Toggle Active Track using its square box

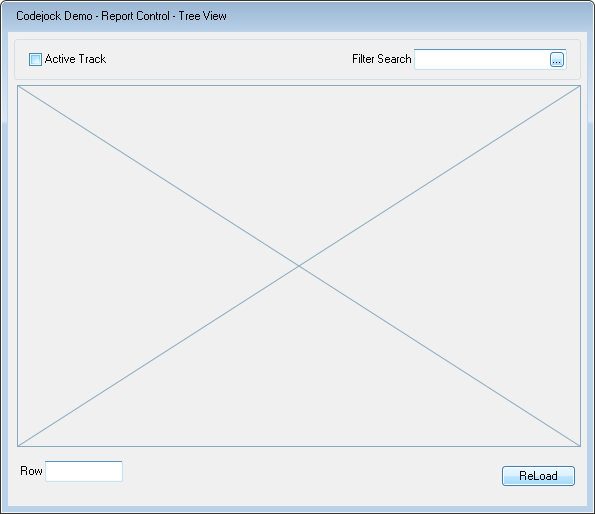(x=35, y=60)
